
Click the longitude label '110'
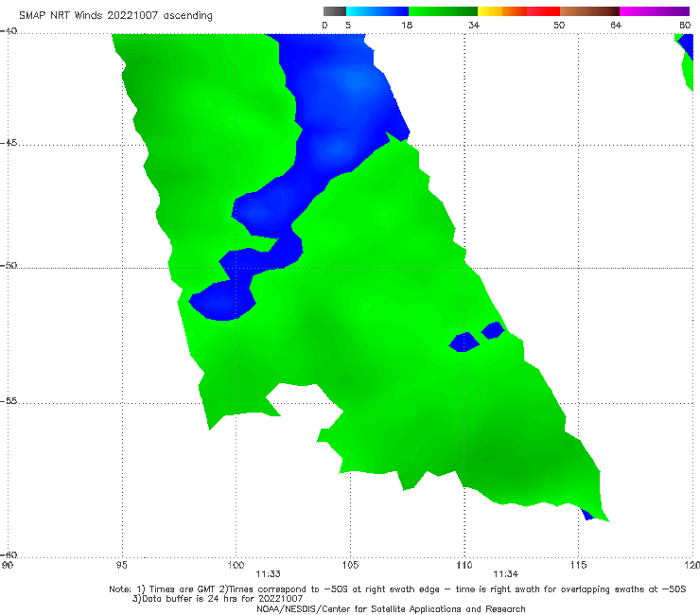(464, 566)
